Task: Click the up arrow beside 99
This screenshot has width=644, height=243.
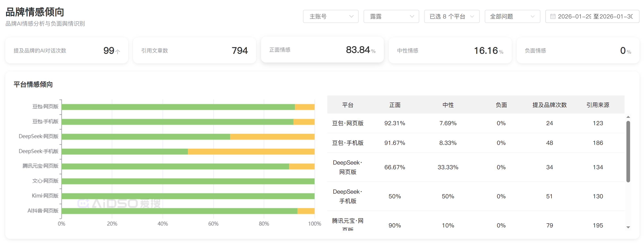Action: [118, 52]
